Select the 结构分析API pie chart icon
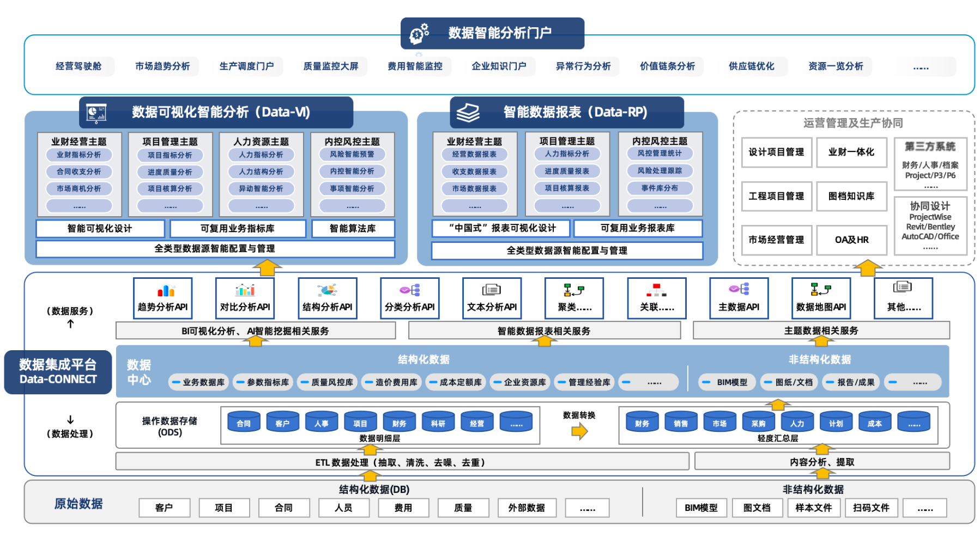The width and height of the screenshot is (980, 537). pyautogui.click(x=327, y=290)
